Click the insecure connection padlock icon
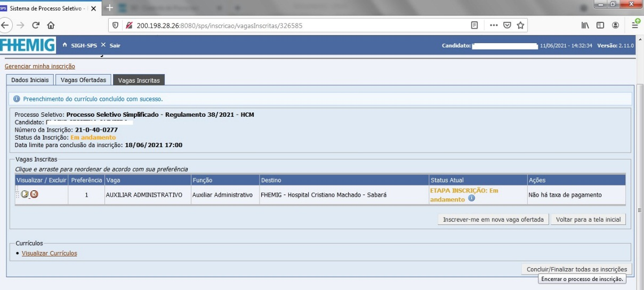 (x=128, y=25)
